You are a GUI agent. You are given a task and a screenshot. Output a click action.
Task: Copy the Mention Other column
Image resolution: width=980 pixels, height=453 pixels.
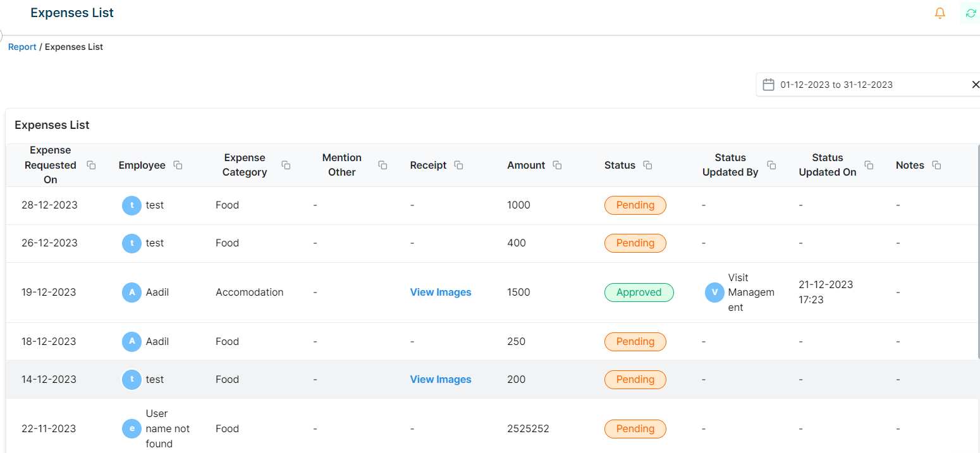(x=383, y=166)
